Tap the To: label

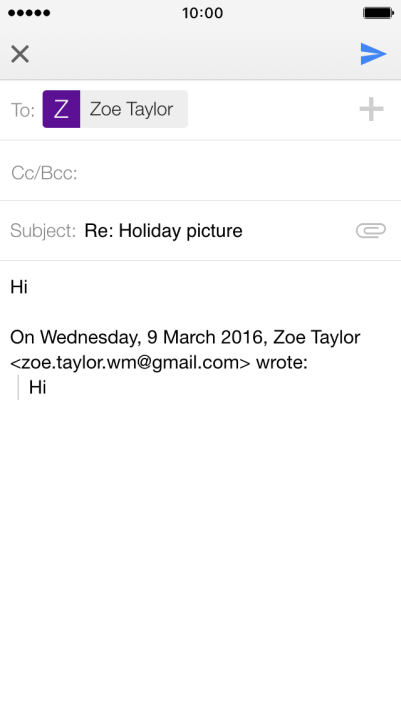[23, 110]
